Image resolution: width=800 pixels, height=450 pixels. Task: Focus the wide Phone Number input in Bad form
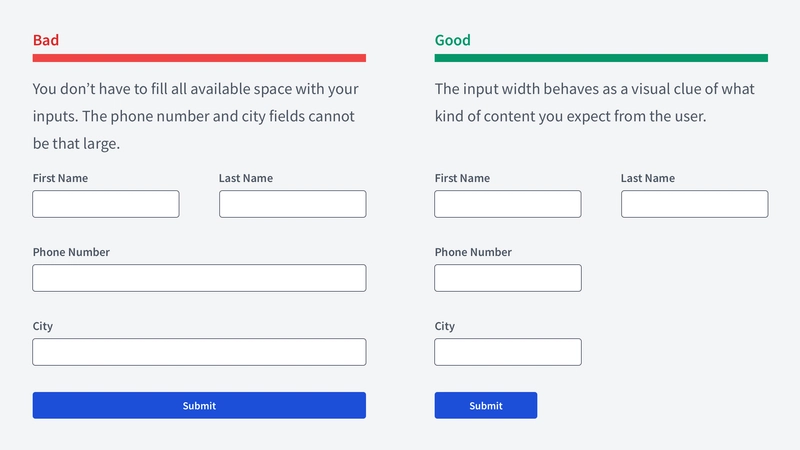coord(199,278)
